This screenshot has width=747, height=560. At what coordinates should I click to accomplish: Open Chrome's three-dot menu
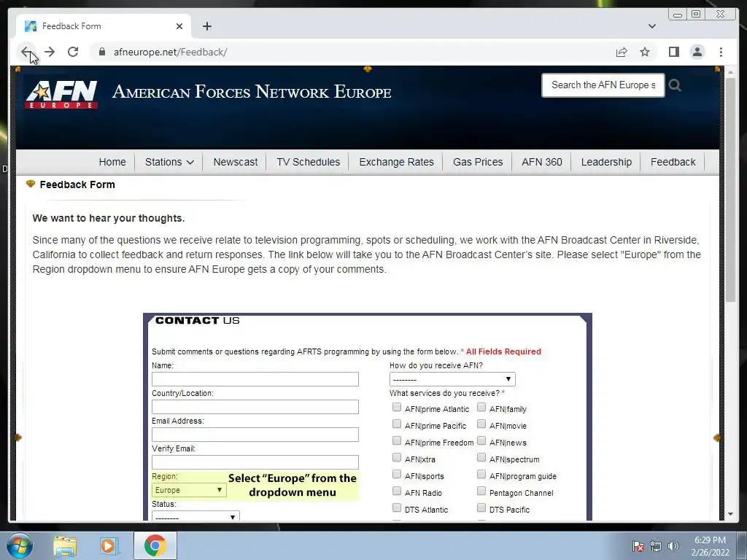721,52
